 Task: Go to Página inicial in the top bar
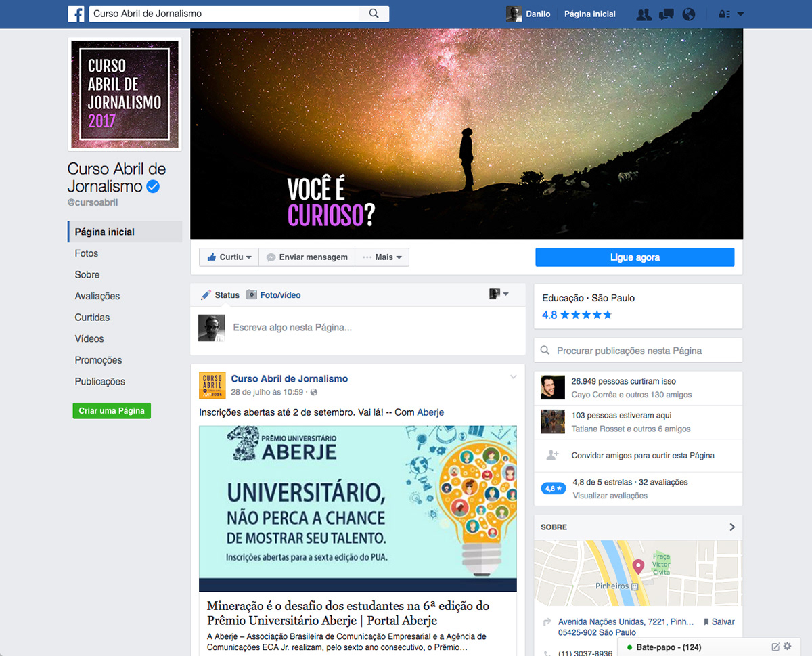click(x=590, y=14)
